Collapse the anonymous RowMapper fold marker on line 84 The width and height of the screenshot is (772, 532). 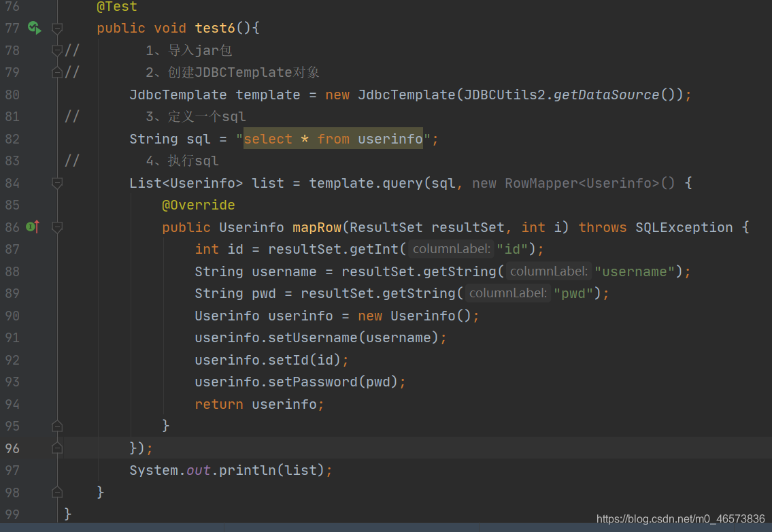point(57,183)
